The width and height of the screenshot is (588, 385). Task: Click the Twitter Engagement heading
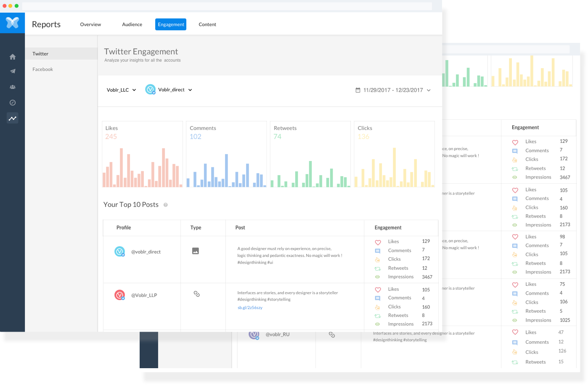(x=141, y=51)
